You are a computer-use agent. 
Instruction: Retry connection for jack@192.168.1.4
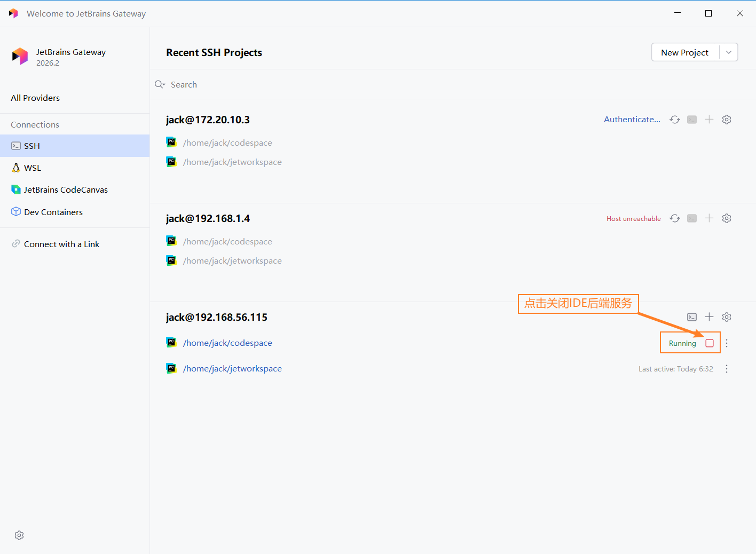tap(675, 218)
